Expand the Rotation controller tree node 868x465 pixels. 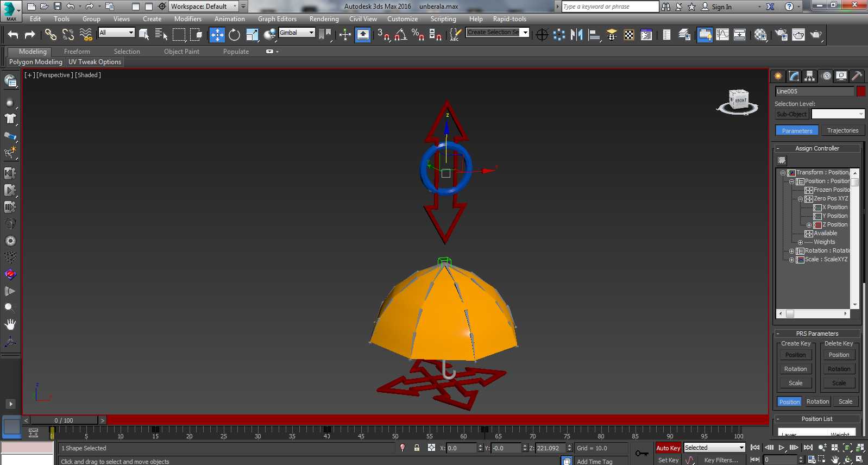coord(791,251)
